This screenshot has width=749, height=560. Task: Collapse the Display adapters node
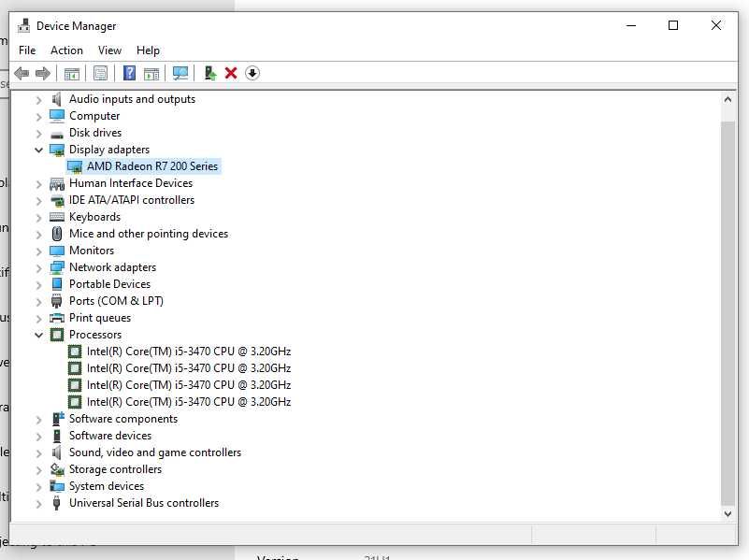38,150
